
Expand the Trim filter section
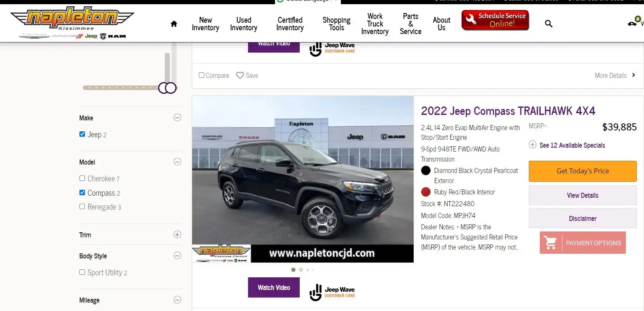pyautogui.click(x=177, y=234)
